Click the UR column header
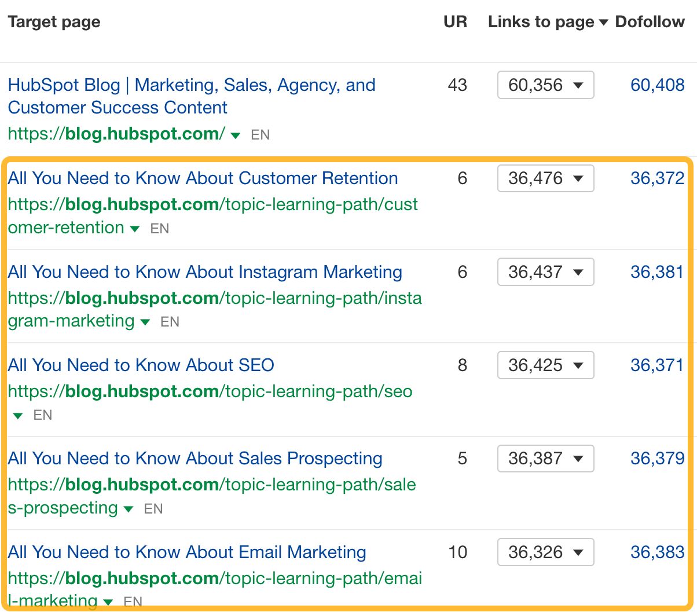 coord(455,21)
